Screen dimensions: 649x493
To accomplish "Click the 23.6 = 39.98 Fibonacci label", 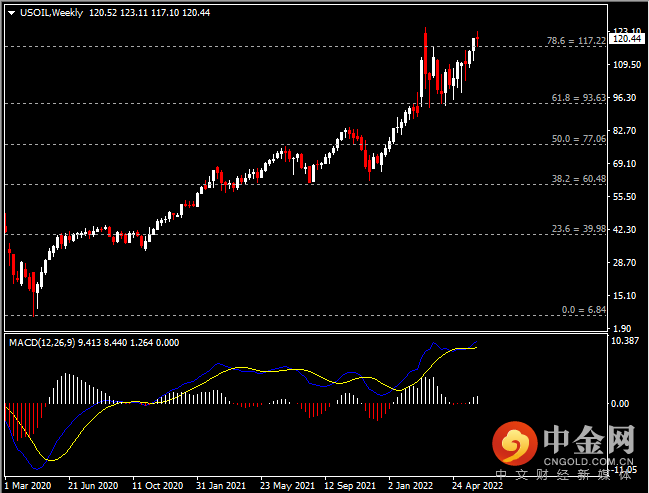I will 579,229.
